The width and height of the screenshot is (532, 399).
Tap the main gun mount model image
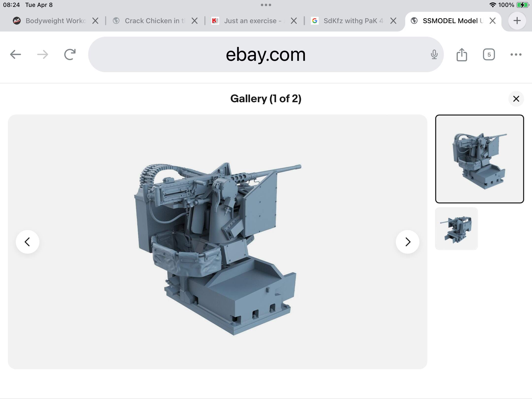217,242
